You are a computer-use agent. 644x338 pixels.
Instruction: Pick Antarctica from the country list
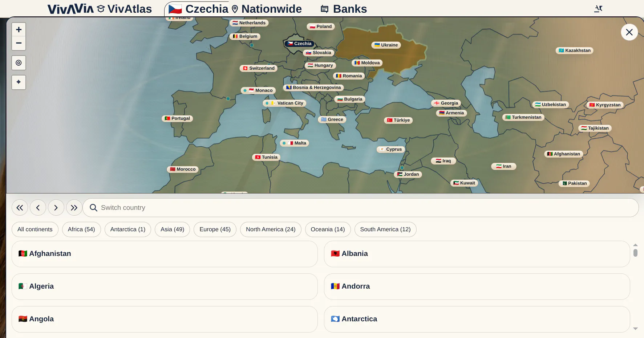coord(477,319)
